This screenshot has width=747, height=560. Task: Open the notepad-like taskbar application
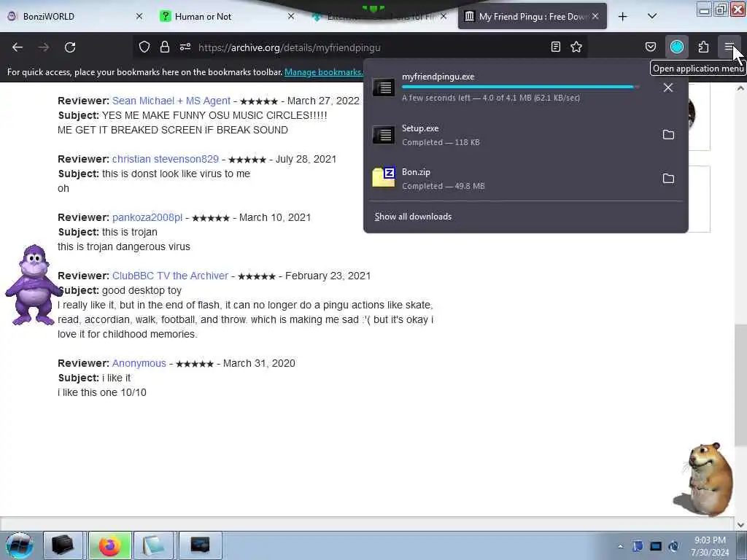(x=153, y=545)
